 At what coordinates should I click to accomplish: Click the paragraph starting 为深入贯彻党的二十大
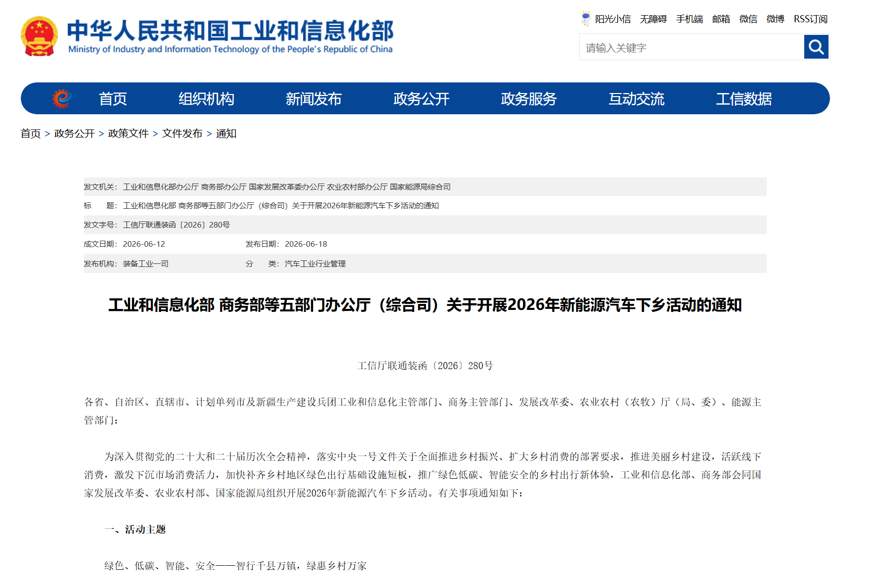[x=423, y=475]
